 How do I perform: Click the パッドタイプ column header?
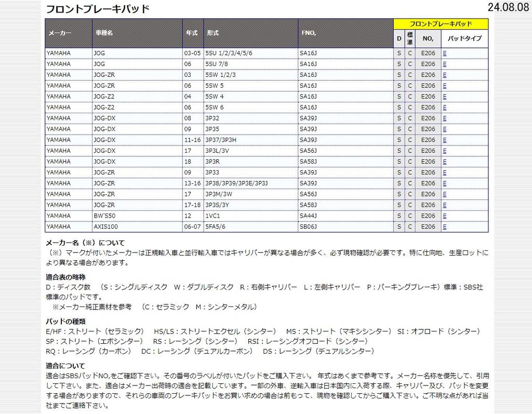coord(464,38)
